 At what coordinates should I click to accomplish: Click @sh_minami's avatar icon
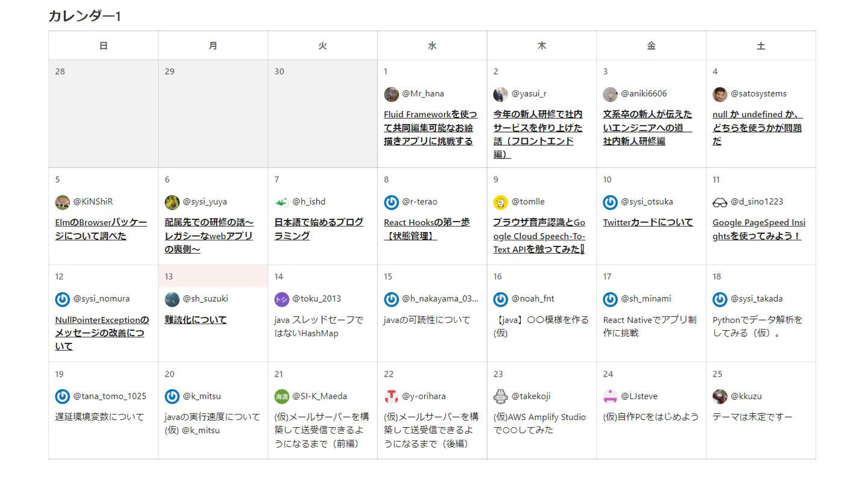click(x=611, y=299)
